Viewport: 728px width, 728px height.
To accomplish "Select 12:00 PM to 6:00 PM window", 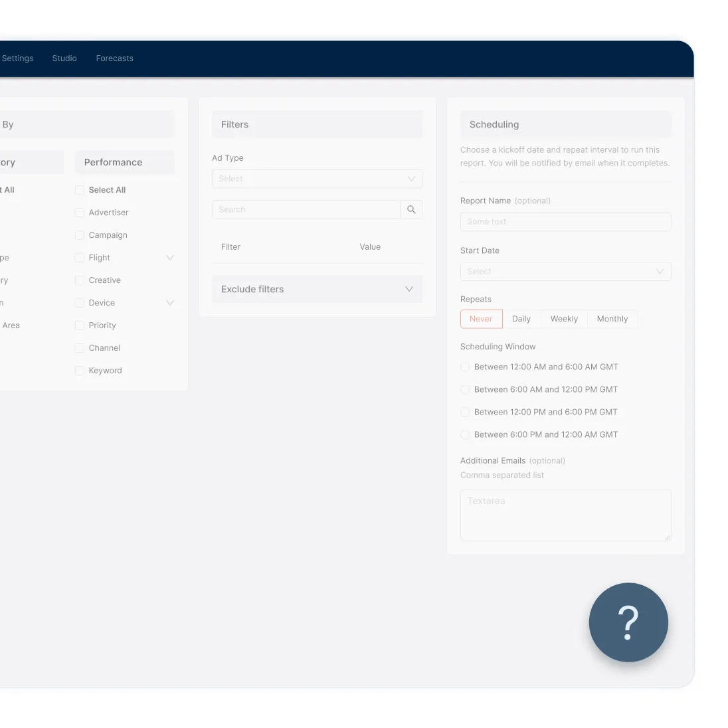I will coord(465,412).
